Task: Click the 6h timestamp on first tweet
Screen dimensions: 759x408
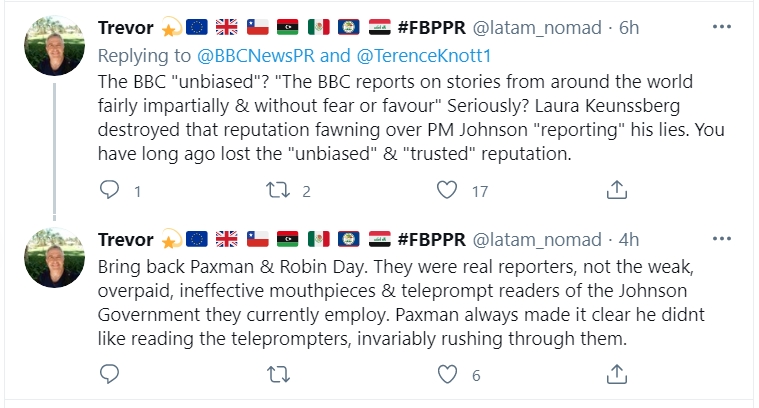Action: point(629,27)
